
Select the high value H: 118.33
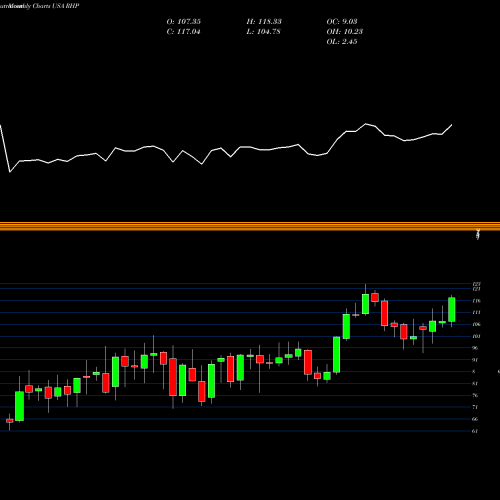pyautogui.click(x=264, y=22)
